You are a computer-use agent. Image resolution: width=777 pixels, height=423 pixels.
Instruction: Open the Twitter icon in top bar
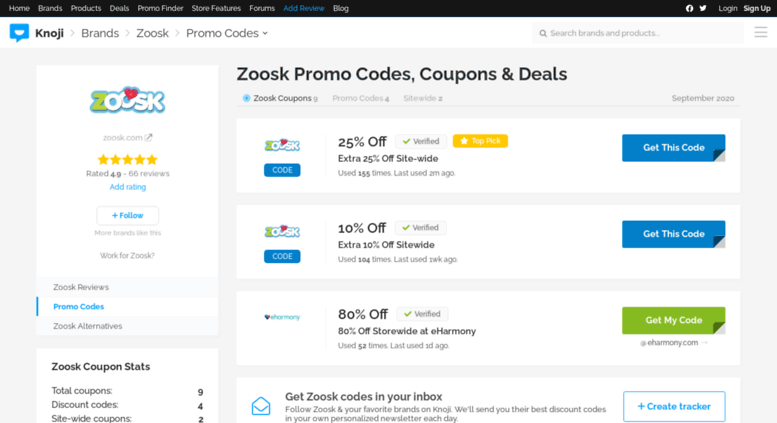click(703, 8)
